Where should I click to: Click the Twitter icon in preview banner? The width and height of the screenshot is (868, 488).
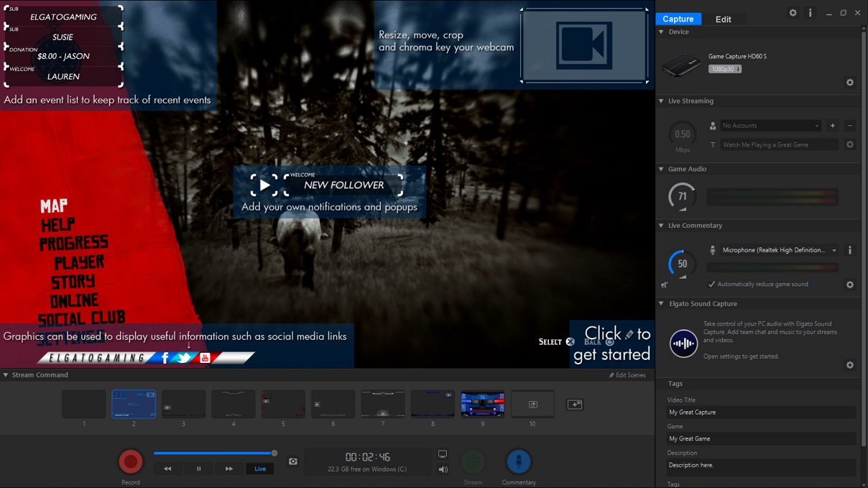pyautogui.click(x=185, y=357)
